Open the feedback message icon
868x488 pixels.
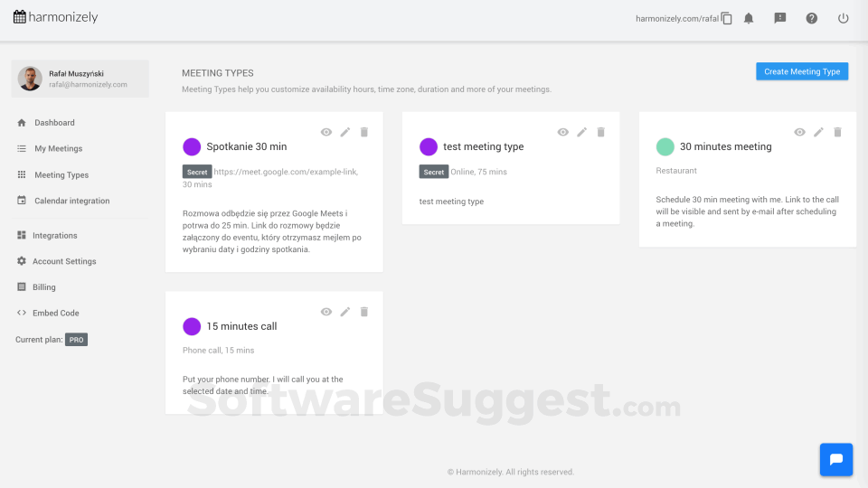pos(780,18)
